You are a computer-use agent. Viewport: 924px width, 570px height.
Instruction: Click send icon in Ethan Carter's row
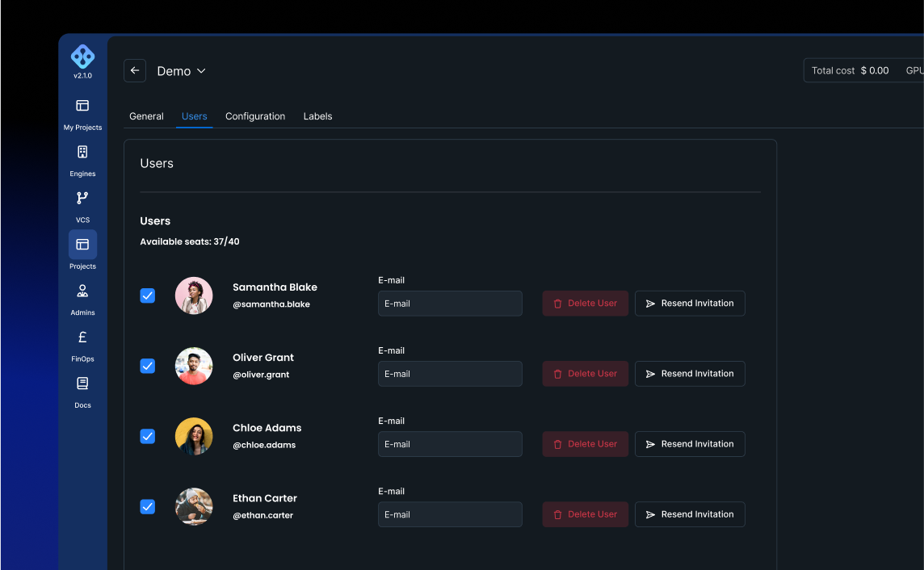(650, 514)
